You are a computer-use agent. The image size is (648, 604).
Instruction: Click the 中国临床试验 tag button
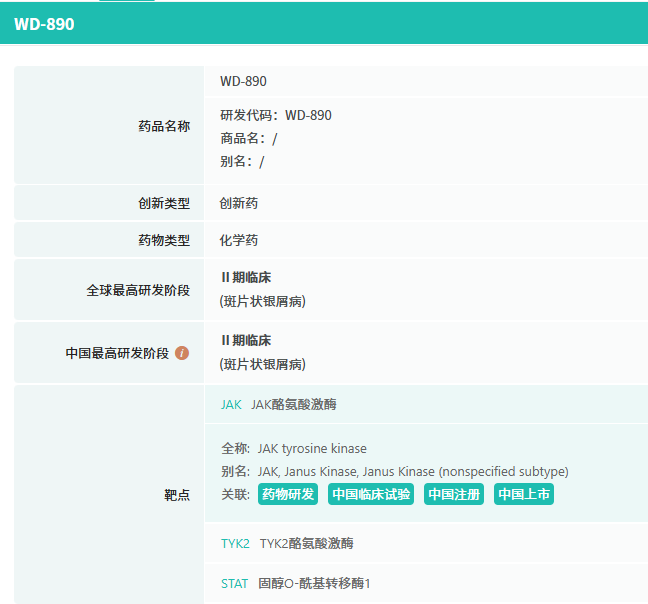371,494
